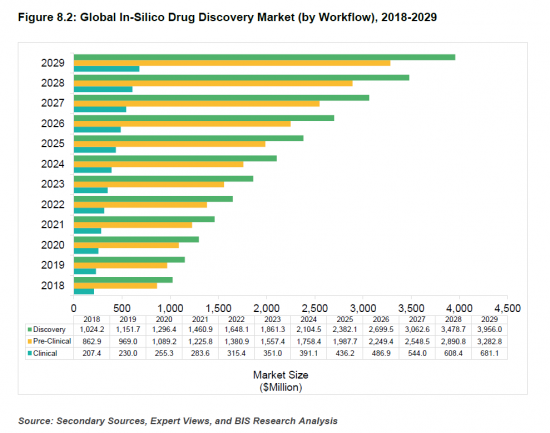The height and width of the screenshot is (433, 550).
Task: Click the 2,500 x-axis tick label
Action: 315,308
